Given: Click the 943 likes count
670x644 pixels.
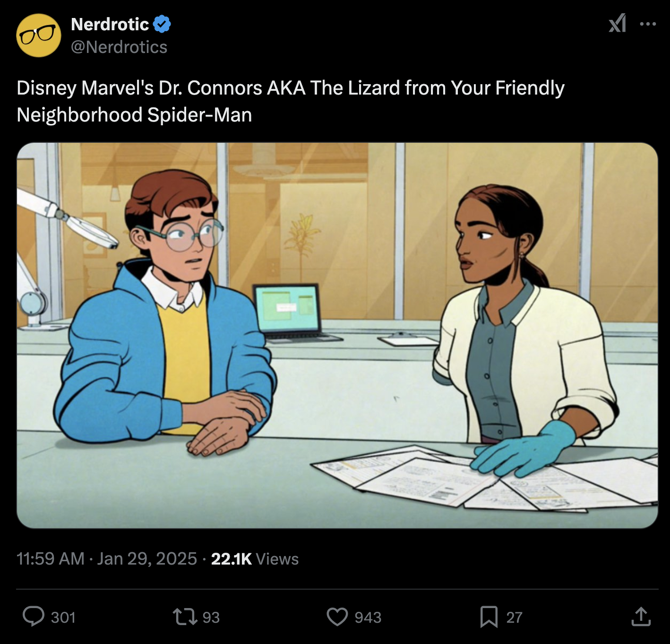Looking at the screenshot, I should coord(368,617).
